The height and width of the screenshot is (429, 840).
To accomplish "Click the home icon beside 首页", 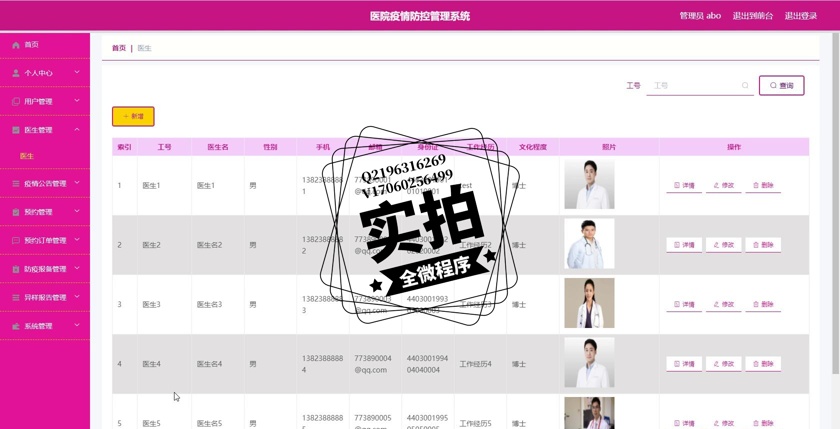I will pos(16,45).
